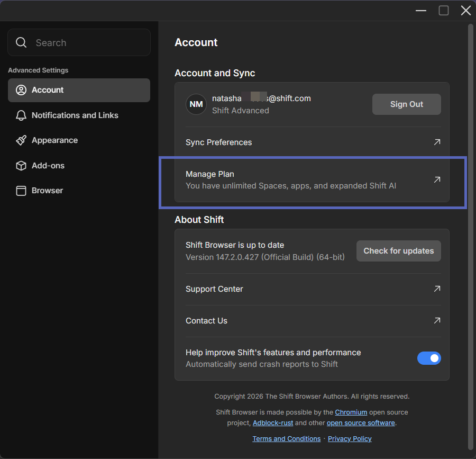
Task: Click the About Shift heading
Action: (199, 220)
